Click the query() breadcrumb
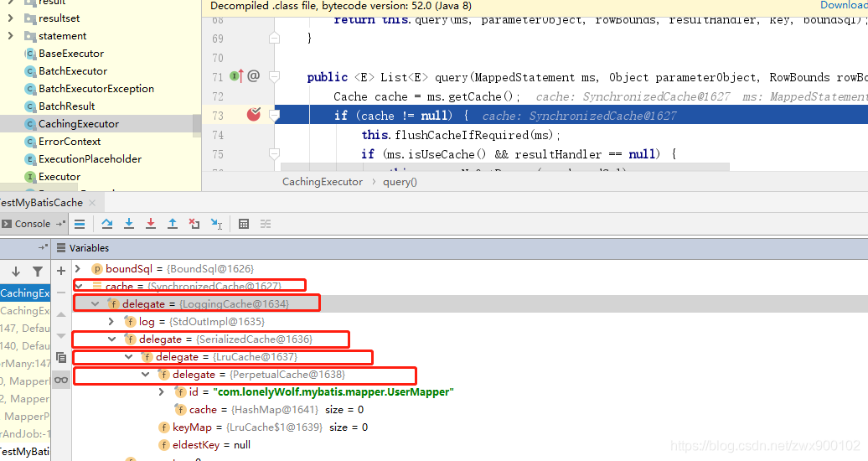 tap(400, 182)
